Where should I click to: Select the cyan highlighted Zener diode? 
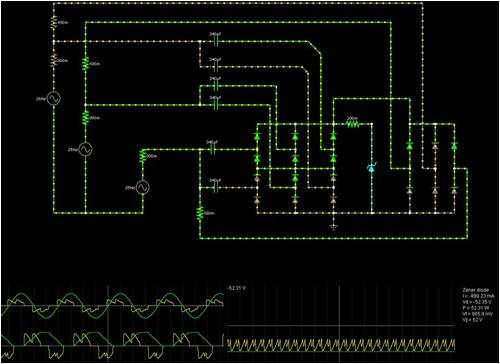point(371,168)
